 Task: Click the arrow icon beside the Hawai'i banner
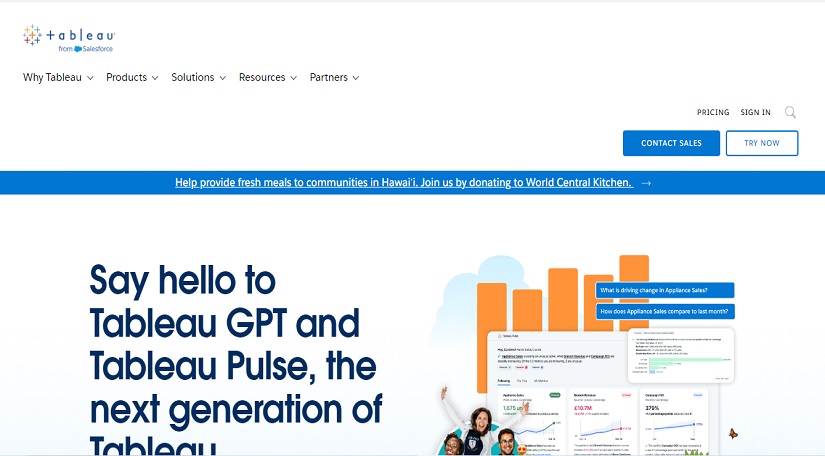click(x=646, y=183)
